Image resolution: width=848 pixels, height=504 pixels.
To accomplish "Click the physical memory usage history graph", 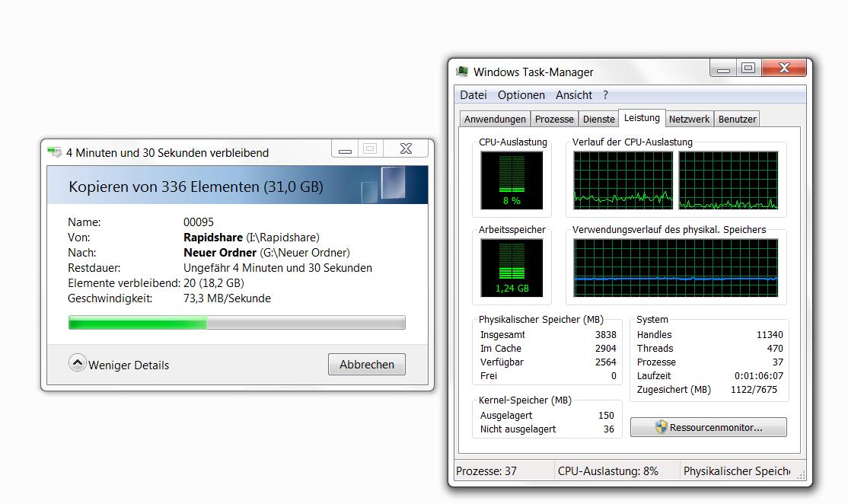I will click(x=676, y=268).
